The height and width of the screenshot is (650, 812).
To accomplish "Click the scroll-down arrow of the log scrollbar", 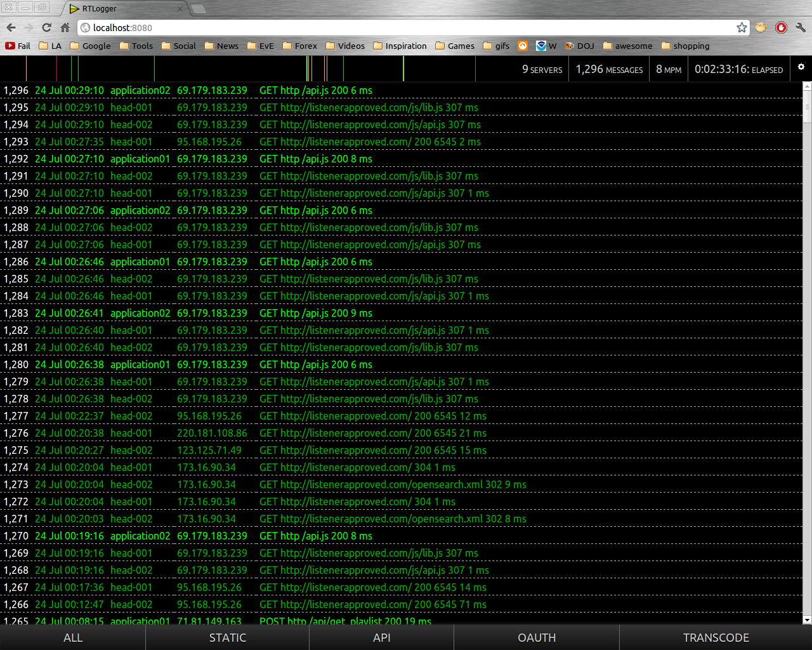I will click(x=807, y=620).
